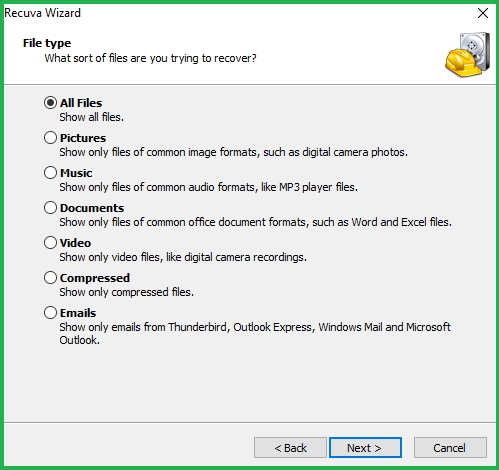Pick the Documents radio button
The width and height of the screenshot is (499, 470).
tap(50, 208)
